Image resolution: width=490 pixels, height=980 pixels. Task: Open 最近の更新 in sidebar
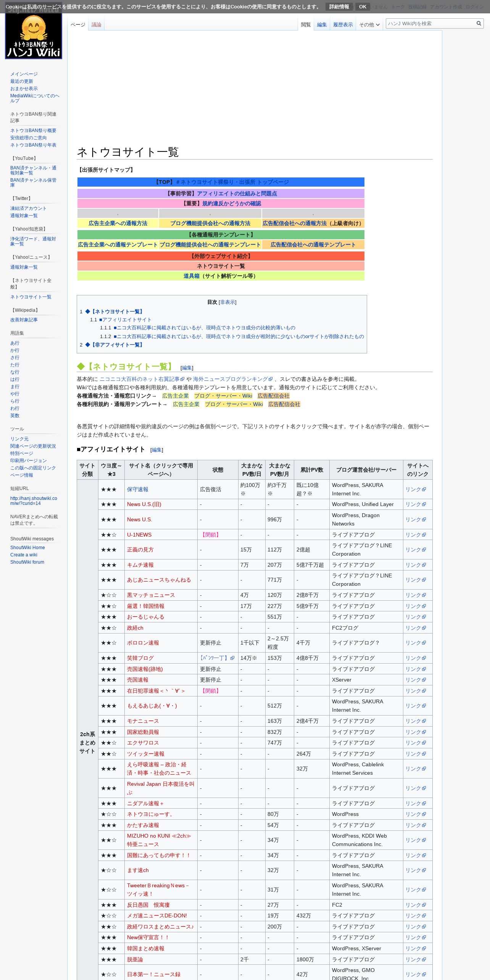(x=22, y=81)
